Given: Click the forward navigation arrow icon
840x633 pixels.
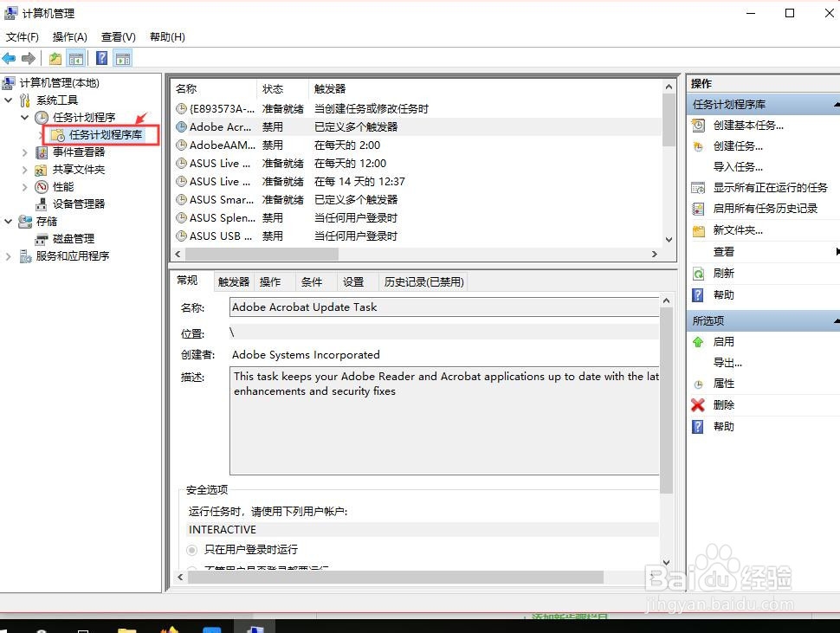Looking at the screenshot, I should click(29, 57).
